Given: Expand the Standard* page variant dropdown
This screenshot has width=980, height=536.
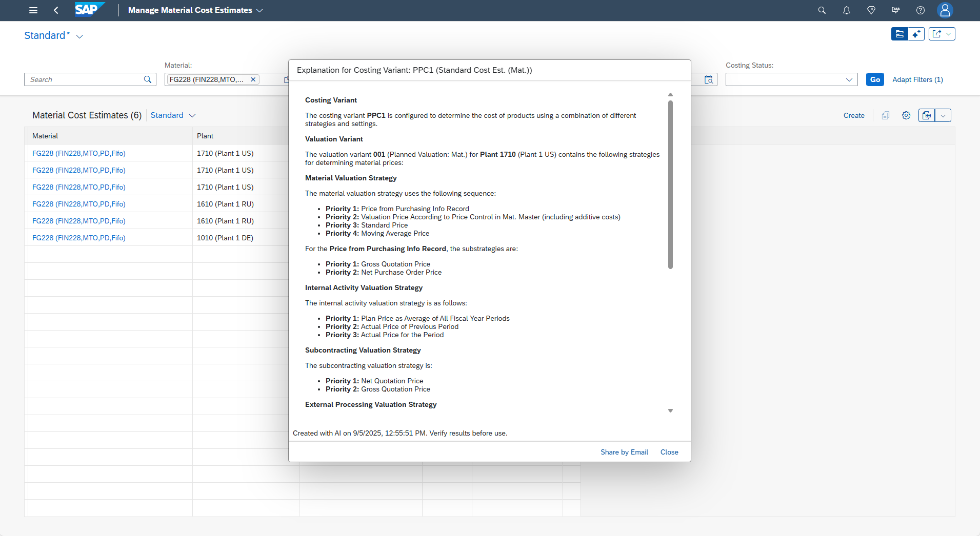Looking at the screenshot, I should (x=79, y=36).
